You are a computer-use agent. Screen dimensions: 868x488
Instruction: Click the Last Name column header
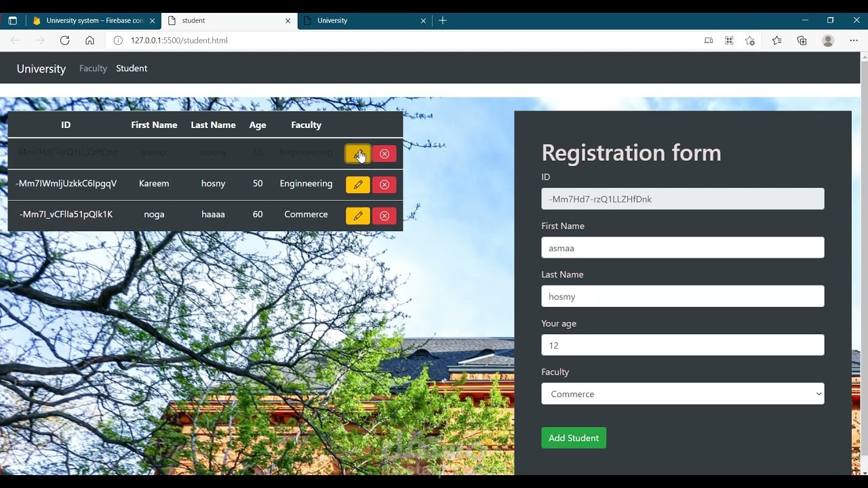pyautogui.click(x=213, y=125)
